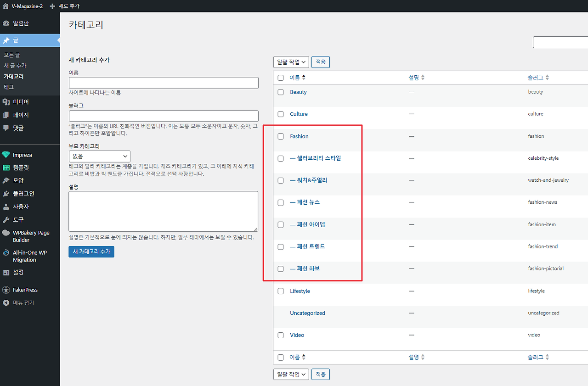Open 모든 글 submenu item

click(12, 55)
